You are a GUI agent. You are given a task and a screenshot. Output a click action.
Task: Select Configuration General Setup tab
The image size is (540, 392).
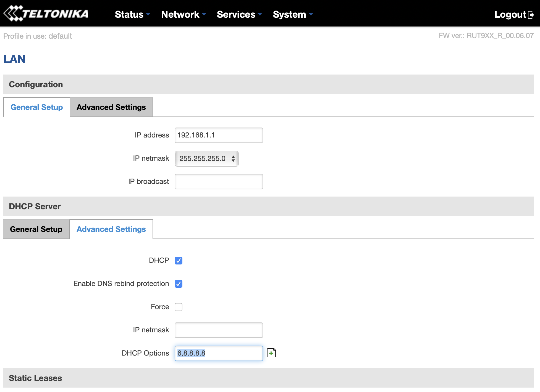tap(36, 107)
